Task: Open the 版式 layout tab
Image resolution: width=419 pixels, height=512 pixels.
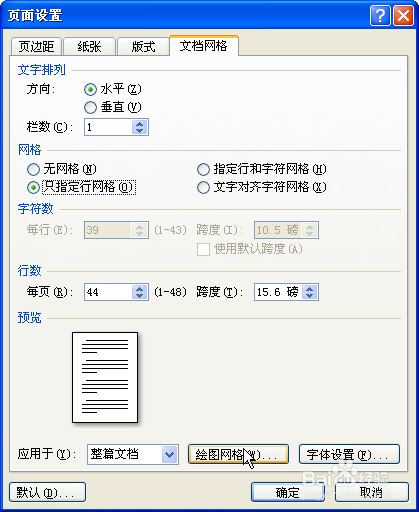Action: click(x=143, y=46)
